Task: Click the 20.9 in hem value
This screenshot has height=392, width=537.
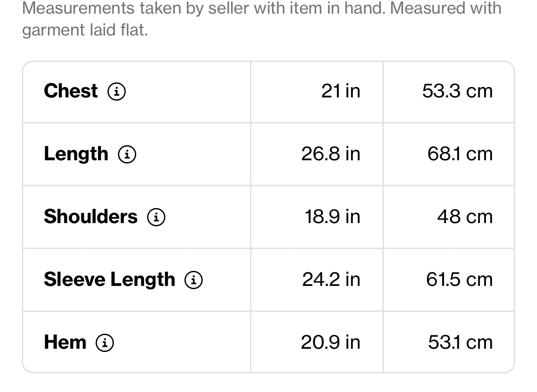Action: tap(331, 342)
